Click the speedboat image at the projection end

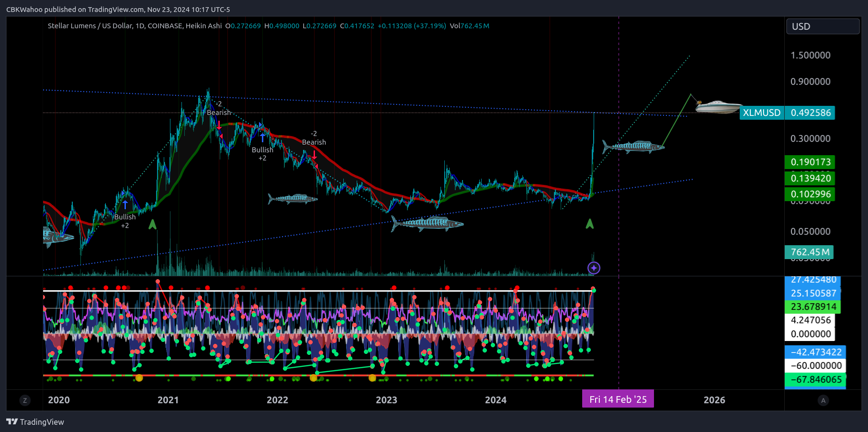point(719,107)
